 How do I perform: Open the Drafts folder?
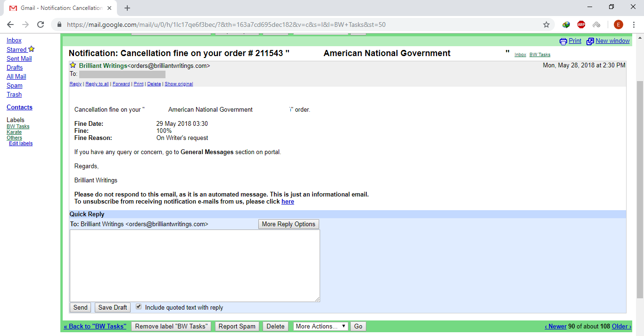[15, 67]
